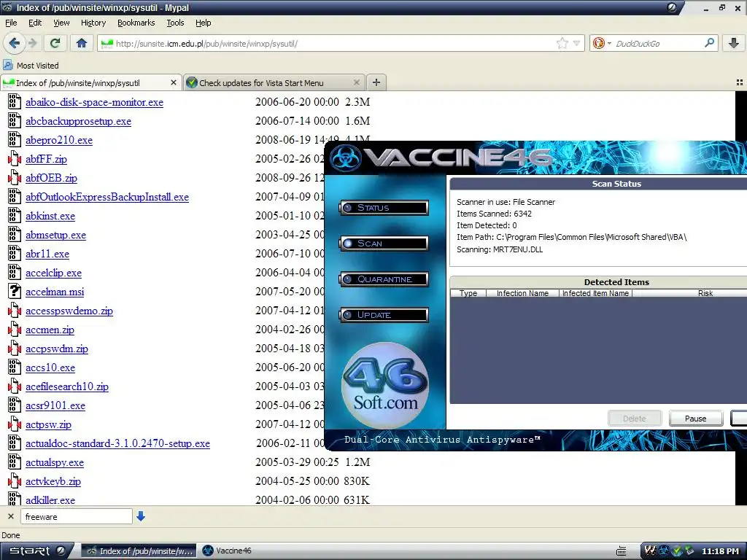Open the Edit menu
Image resolution: width=747 pixels, height=560 pixels.
35,23
